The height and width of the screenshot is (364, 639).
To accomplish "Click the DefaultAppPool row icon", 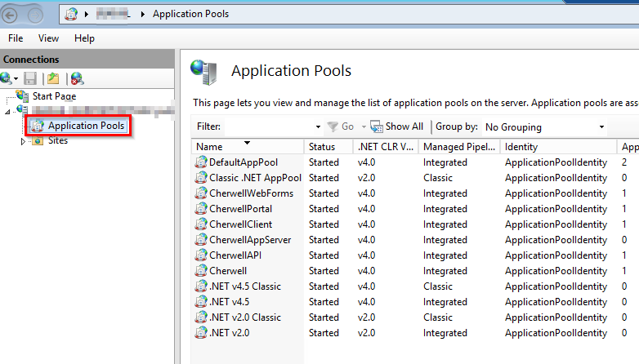I will coord(201,162).
